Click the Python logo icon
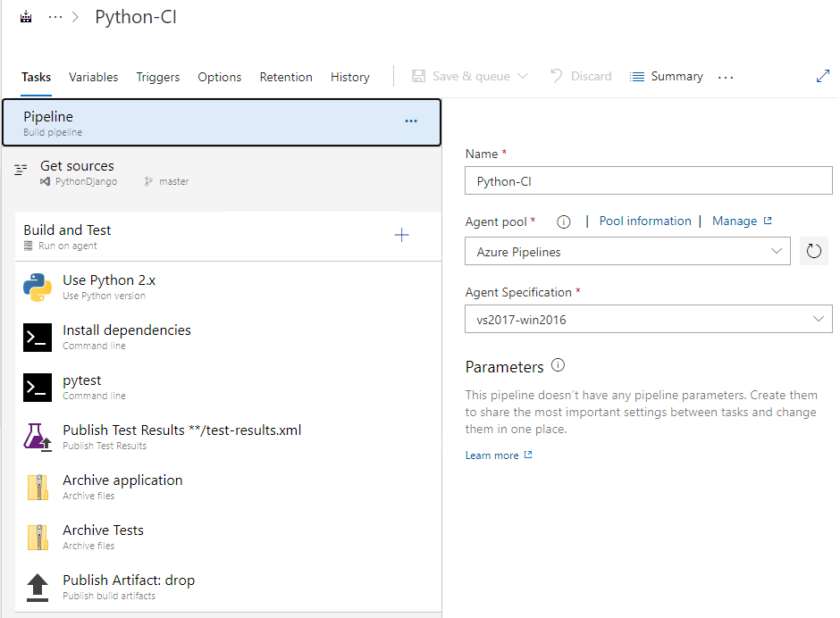Image resolution: width=840 pixels, height=618 pixels. (x=38, y=287)
